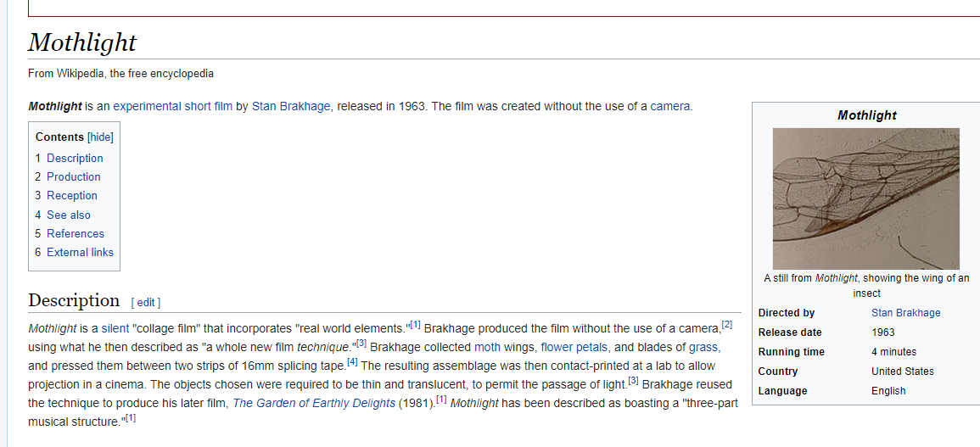Select the 'Language' infobox label

pyautogui.click(x=782, y=391)
